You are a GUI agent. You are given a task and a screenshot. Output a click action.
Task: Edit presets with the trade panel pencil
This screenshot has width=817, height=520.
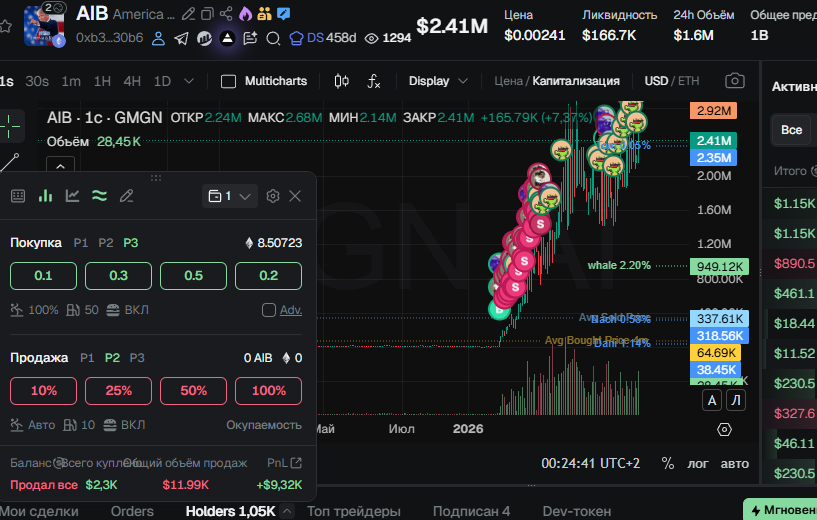127,196
